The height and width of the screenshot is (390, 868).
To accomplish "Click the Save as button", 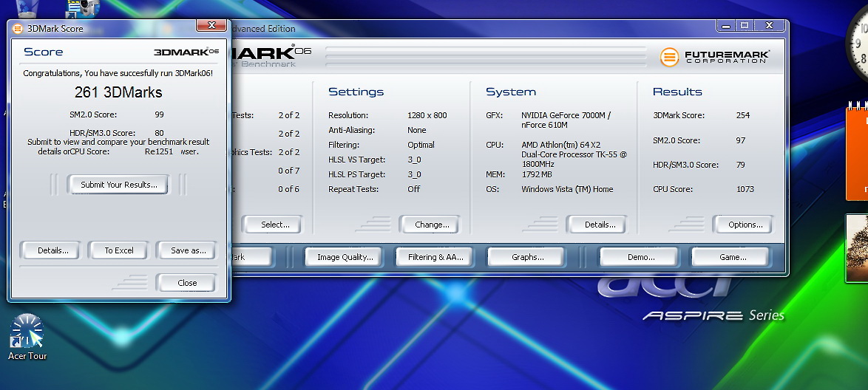I will click(x=188, y=250).
